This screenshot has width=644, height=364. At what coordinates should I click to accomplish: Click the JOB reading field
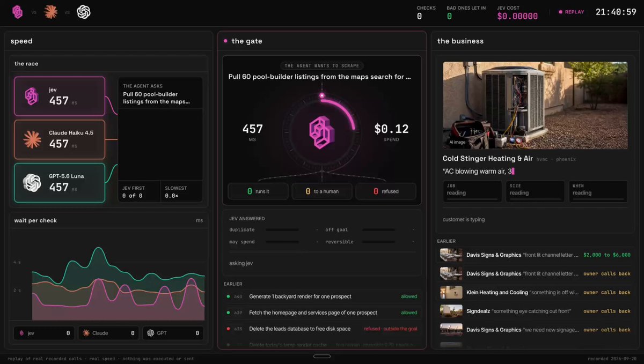[472, 191]
